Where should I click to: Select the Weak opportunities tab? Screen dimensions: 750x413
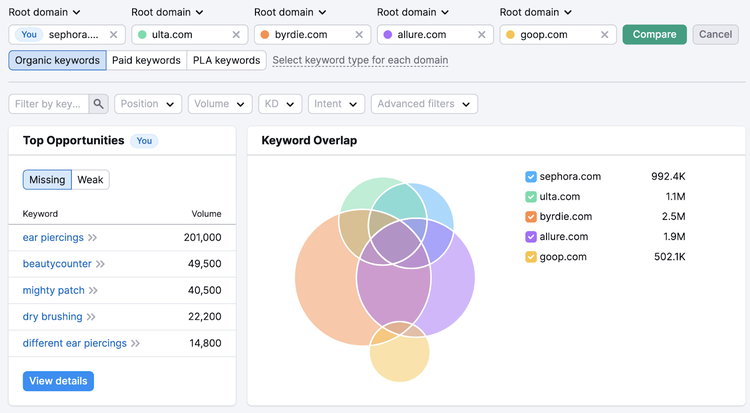[x=90, y=180]
